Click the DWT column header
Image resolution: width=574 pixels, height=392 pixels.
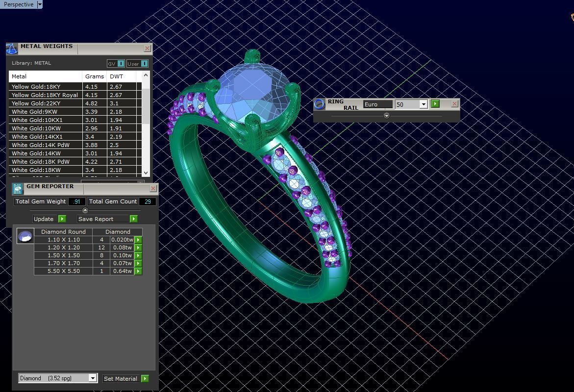point(122,76)
